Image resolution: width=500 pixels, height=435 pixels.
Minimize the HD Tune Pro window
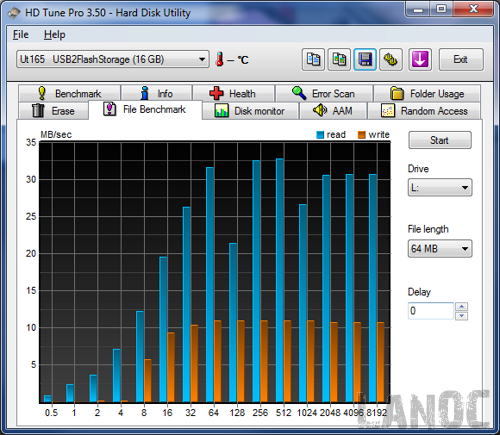(418, 9)
